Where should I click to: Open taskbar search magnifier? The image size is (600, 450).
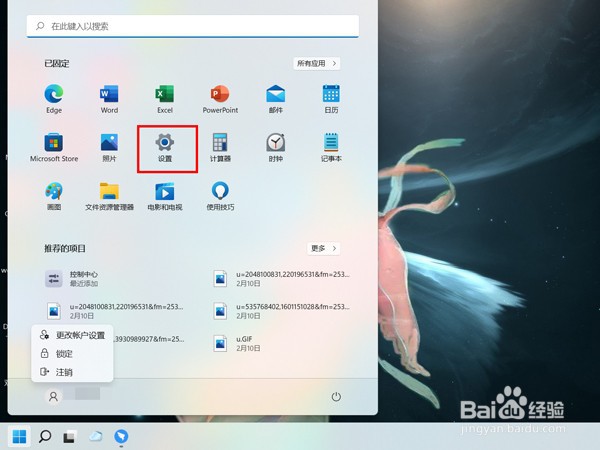[45, 436]
